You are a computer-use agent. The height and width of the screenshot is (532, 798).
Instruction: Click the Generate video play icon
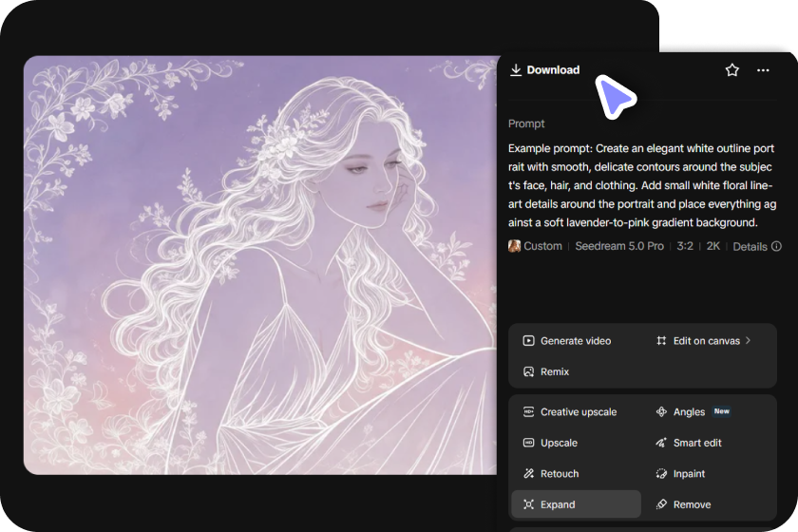click(x=528, y=341)
